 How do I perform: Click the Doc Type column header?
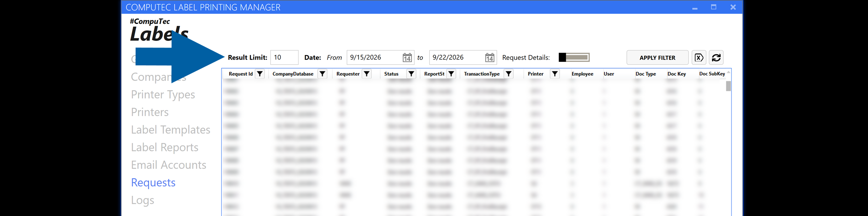tap(646, 74)
